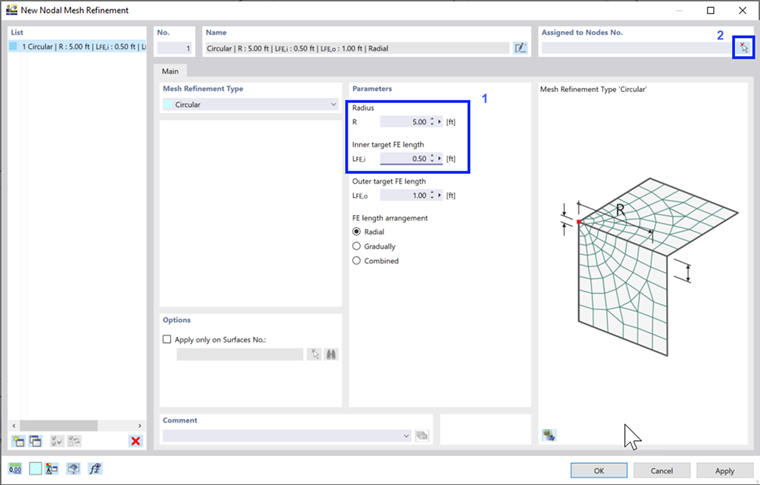The height and width of the screenshot is (485, 760).
Task: Create a new mesh refinement in the list
Action: point(18,441)
